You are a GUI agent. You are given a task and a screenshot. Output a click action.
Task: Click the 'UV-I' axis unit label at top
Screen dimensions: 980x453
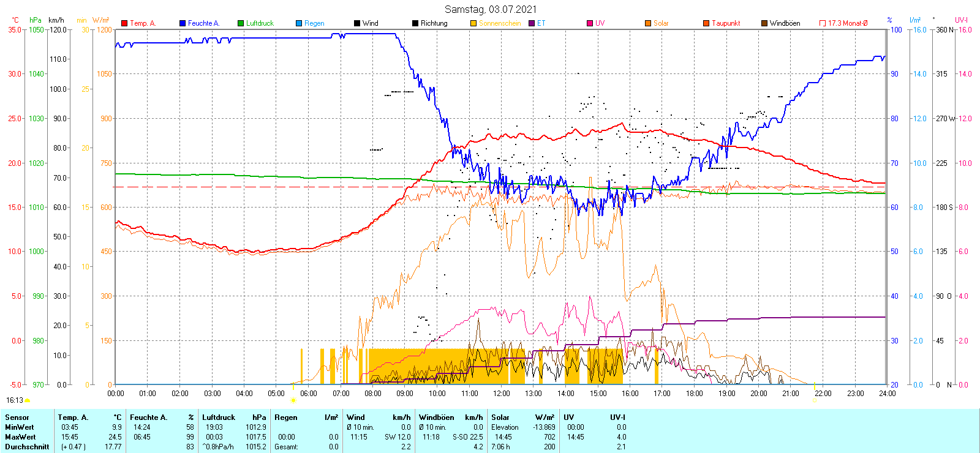(962, 20)
